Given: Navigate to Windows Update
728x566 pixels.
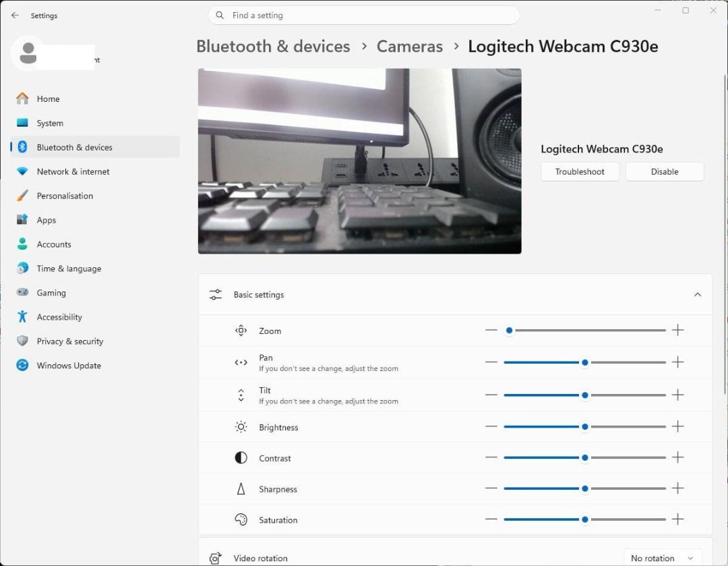Looking at the screenshot, I should pyautogui.click(x=95, y=365).
